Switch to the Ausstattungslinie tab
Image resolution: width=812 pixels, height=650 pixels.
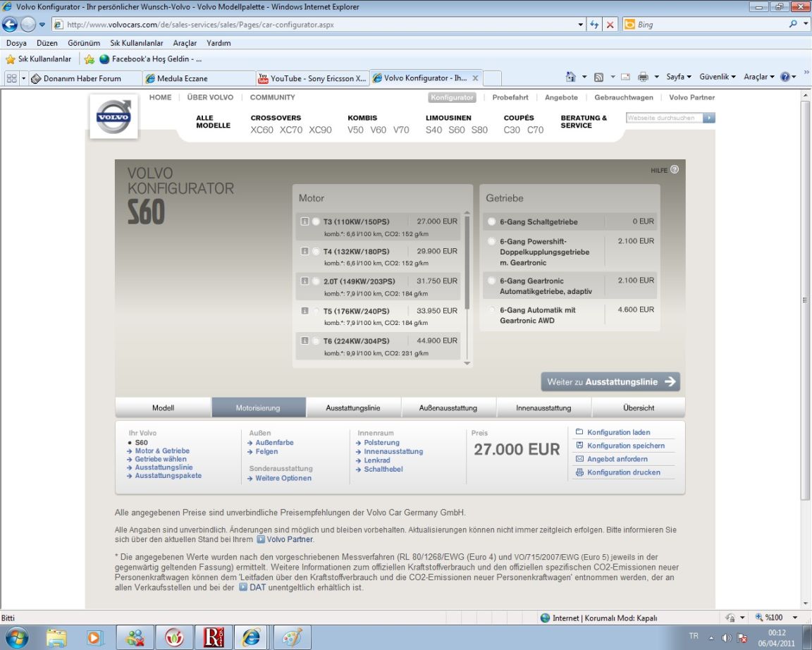353,407
